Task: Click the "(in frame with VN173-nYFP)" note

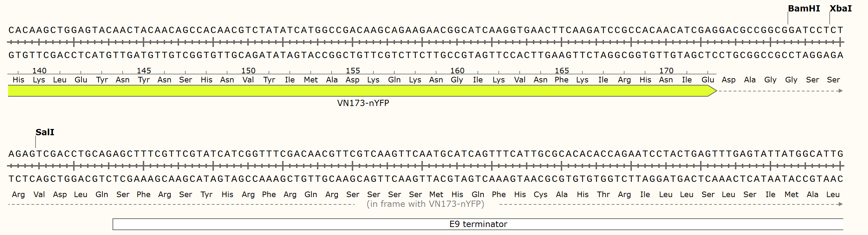Action: point(425,204)
